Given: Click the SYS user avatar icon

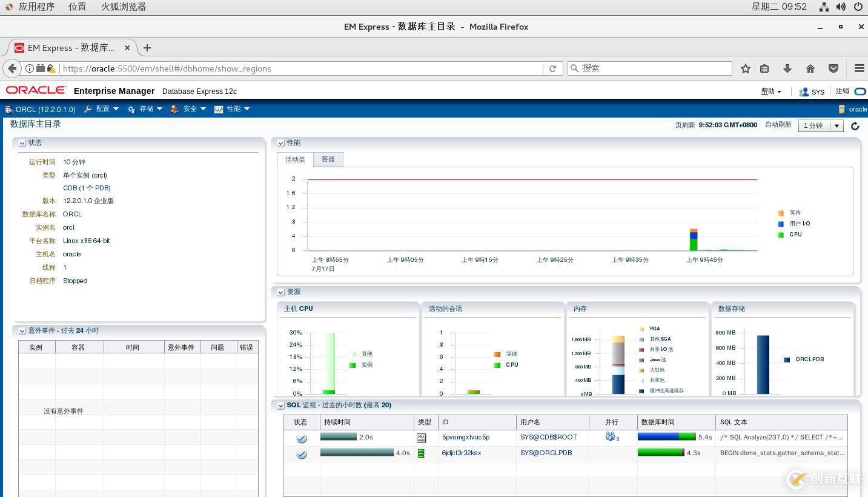Looking at the screenshot, I should [x=804, y=92].
